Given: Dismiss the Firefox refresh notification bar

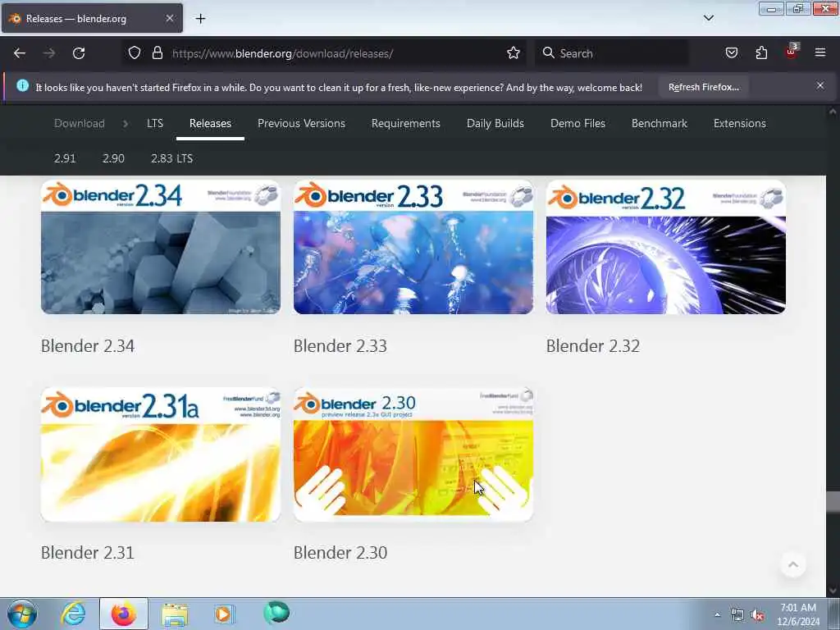Looking at the screenshot, I should click(820, 85).
